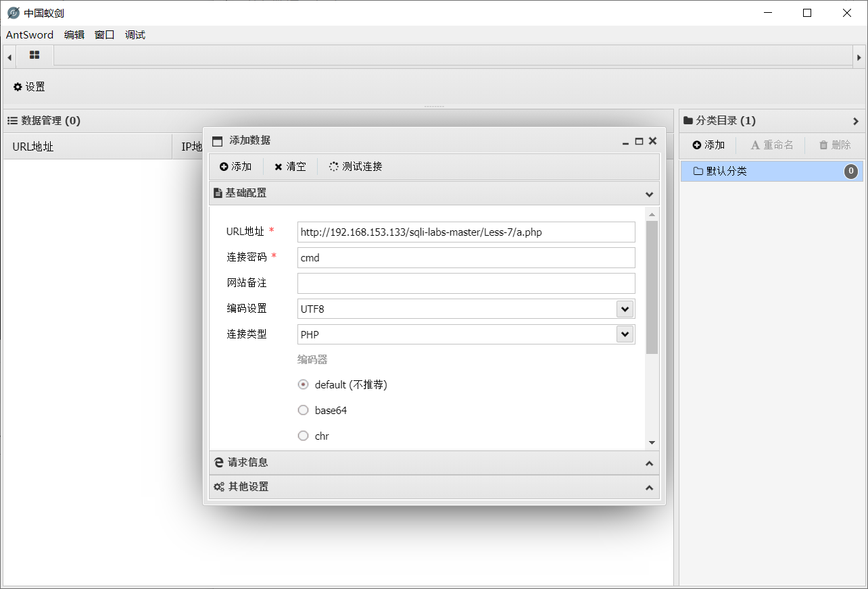Click the URL地址 column header
868x589 pixels.
[87, 147]
